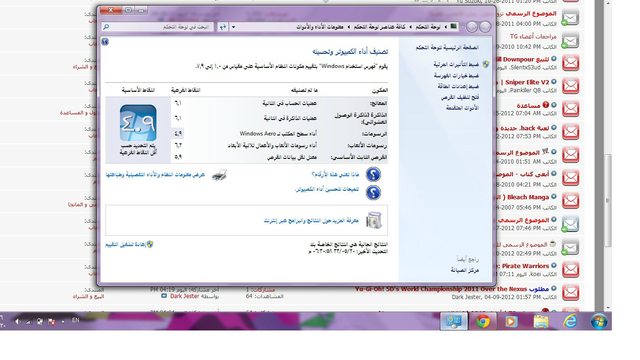Go back with the round back arrow

click(x=485, y=27)
